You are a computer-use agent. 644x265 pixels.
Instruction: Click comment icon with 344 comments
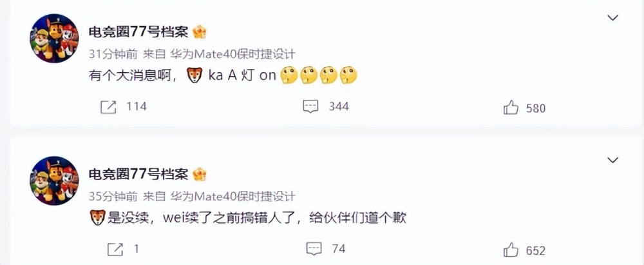click(x=311, y=106)
